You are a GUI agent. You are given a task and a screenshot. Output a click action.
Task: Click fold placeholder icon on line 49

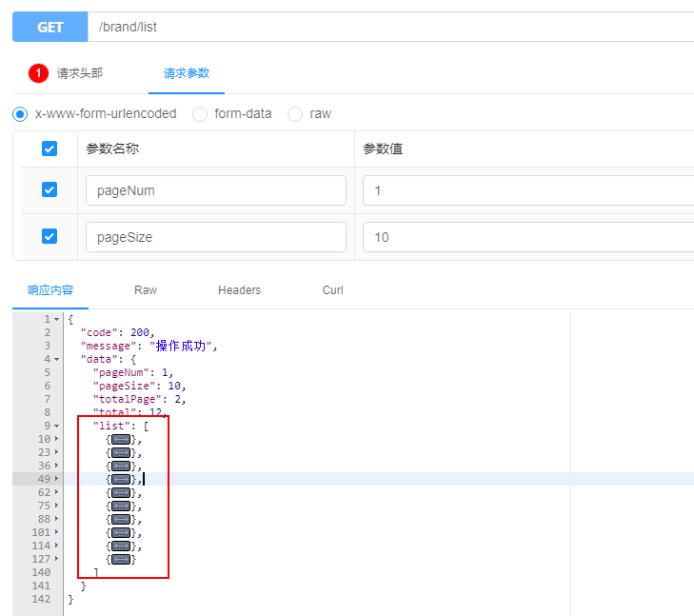[121, 479]
